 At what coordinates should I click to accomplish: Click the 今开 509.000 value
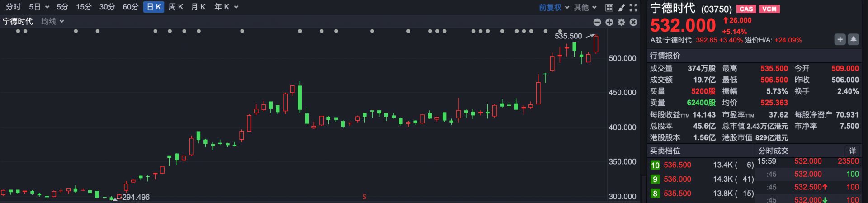[x=845, y=68]
